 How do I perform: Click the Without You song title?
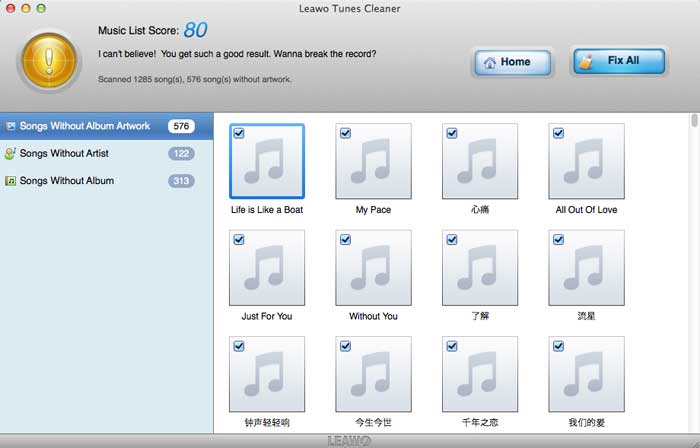point(373,316)
